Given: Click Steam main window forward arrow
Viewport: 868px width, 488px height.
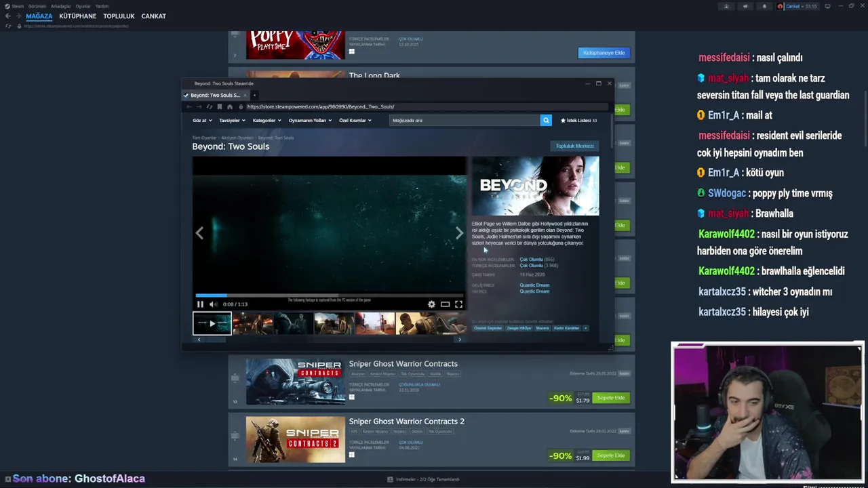Looking at the screenshot, I should pyautogui.click(x=18, y=16).
